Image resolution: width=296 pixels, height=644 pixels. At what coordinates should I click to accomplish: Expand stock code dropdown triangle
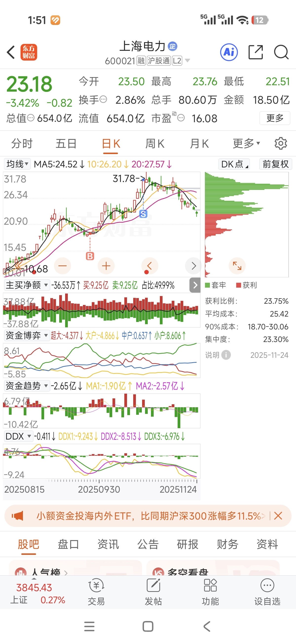tap(187, 60)
